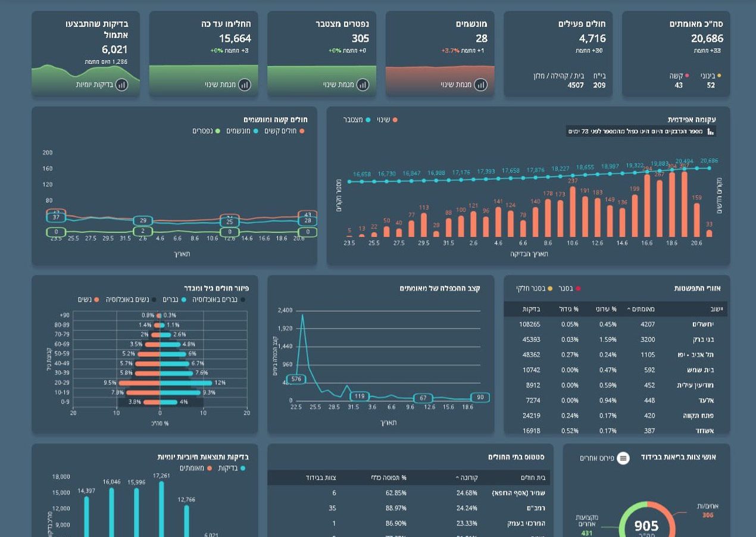Click the סה"כ מאומתים card total 20,686

pyautogui.click(x=707, y=39)
